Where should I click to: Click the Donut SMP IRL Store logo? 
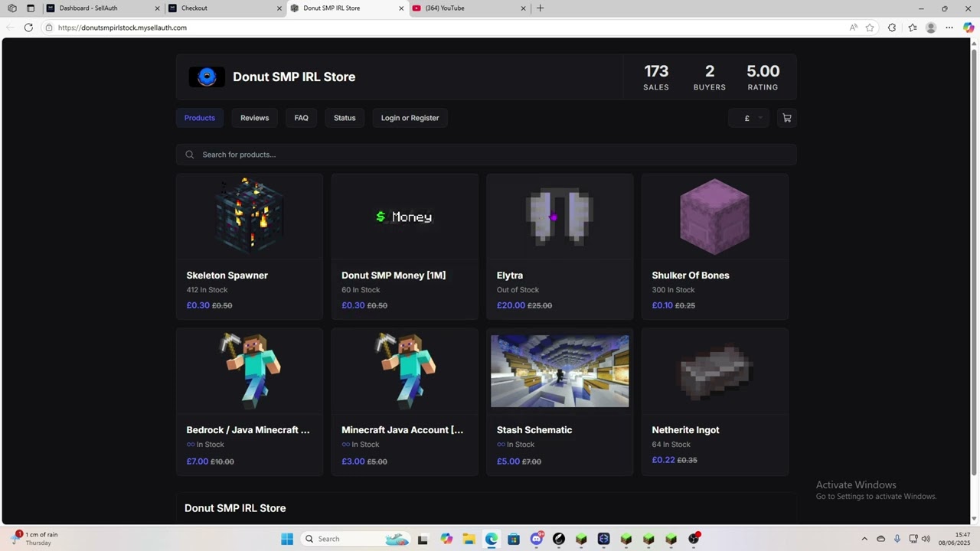tap(207, 77)
